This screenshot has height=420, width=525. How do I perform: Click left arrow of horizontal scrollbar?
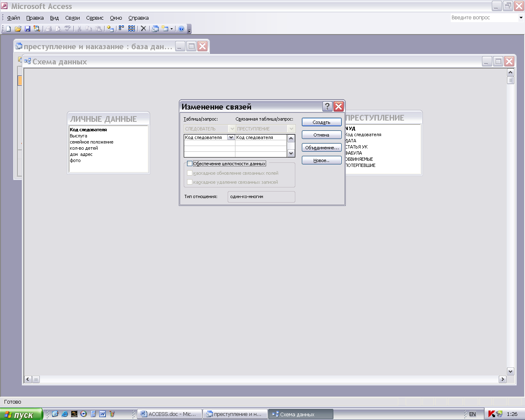[x=28, y=379]
